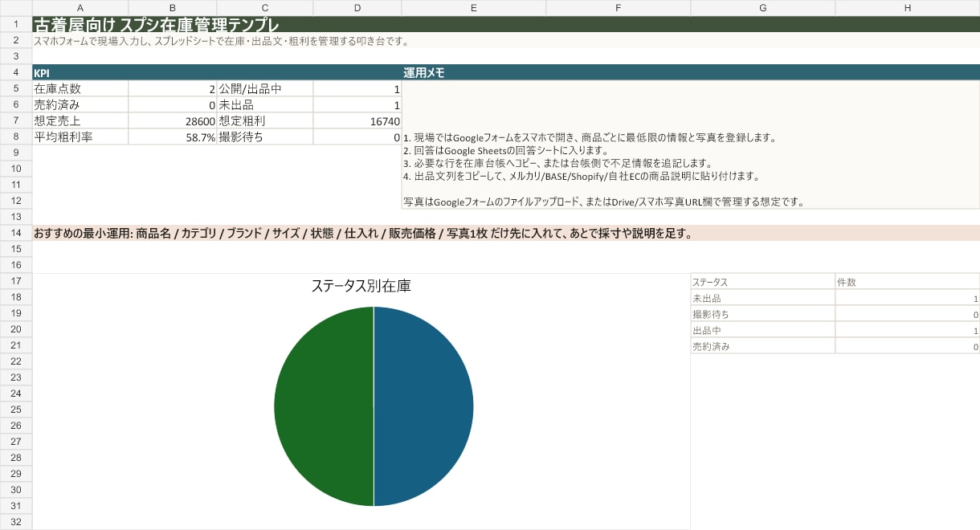Click memo line 3 about 在庫台帳へコピー

coord(558,163)
